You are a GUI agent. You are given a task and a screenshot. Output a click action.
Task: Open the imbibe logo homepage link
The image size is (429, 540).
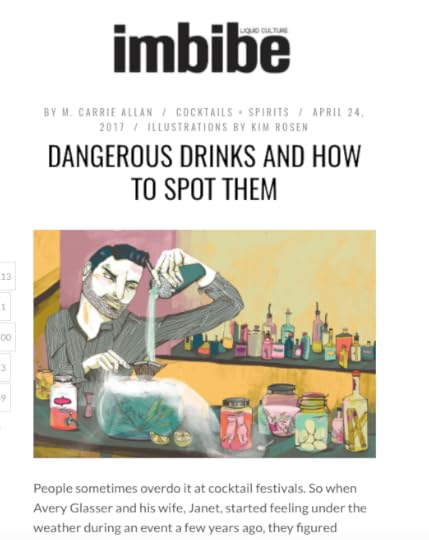[202, 48]
